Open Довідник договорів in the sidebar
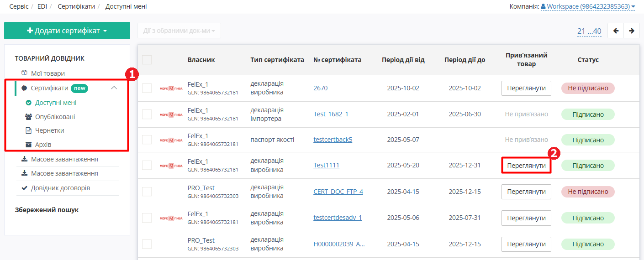Viewport: 644px width, 260px height. point(61,188)
